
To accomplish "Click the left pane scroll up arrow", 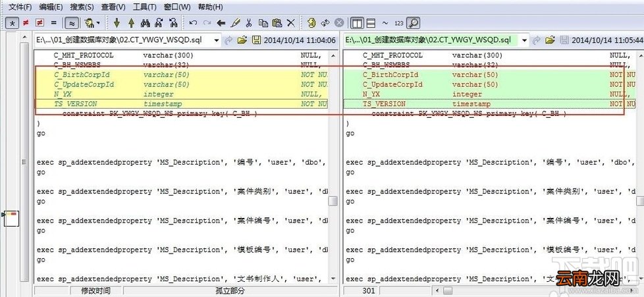I will [x=333, y=55].
